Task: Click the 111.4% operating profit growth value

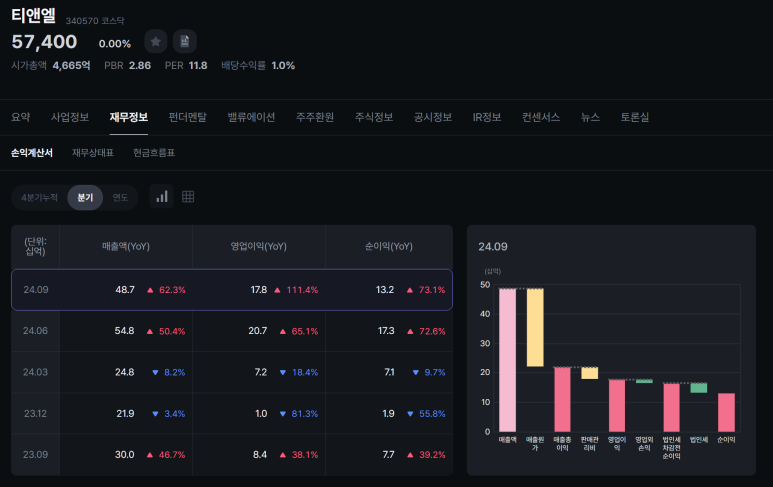Action: pos(302,290)
